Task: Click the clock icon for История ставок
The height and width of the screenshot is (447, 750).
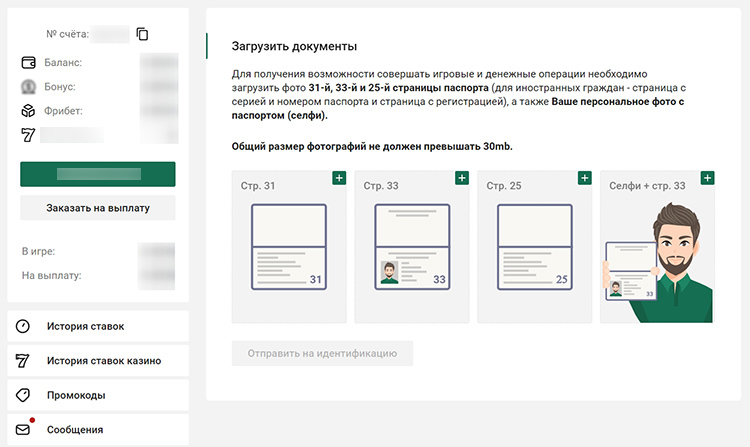Action: coord(22,326)
